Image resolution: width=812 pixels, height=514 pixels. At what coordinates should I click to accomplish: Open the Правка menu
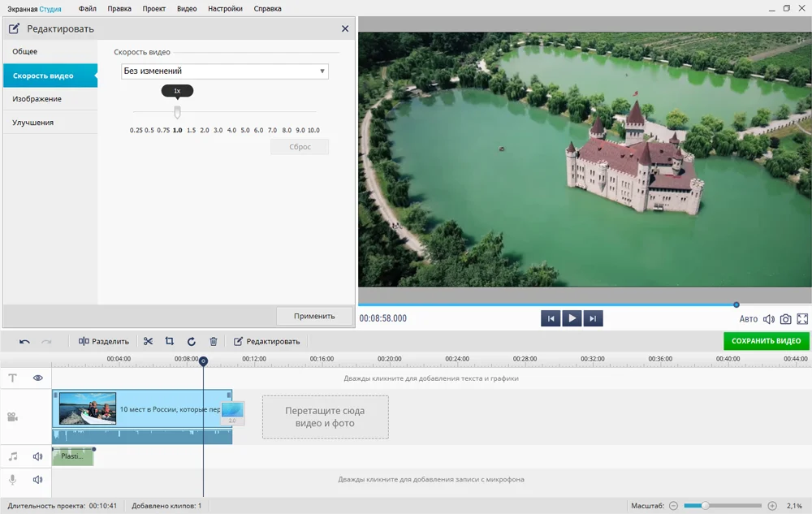(x=119, y=9)
